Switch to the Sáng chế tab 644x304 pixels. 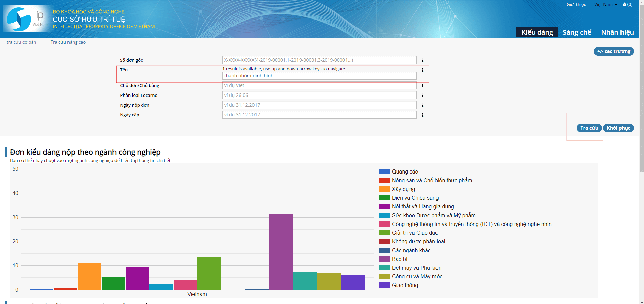[x=577, y=32]
